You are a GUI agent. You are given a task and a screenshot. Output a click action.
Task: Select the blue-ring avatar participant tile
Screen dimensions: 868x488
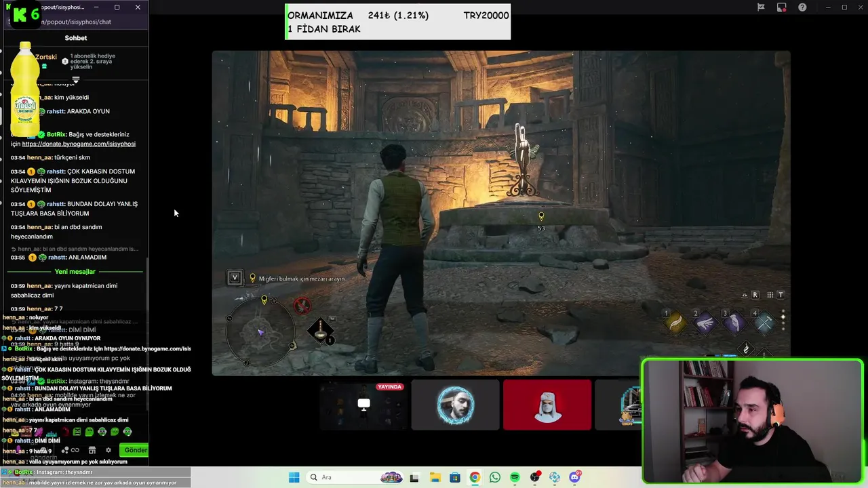point(455,405)
